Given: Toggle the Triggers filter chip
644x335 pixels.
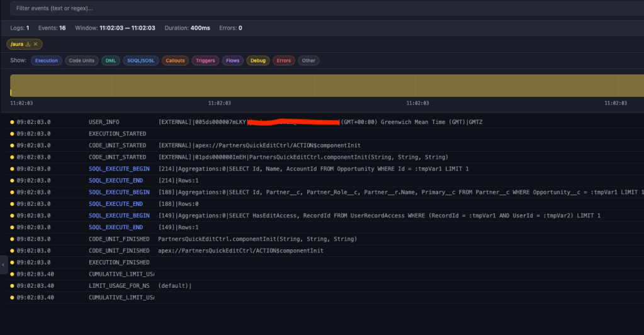Looking at the screenshot, I should (x=205, y=60).
